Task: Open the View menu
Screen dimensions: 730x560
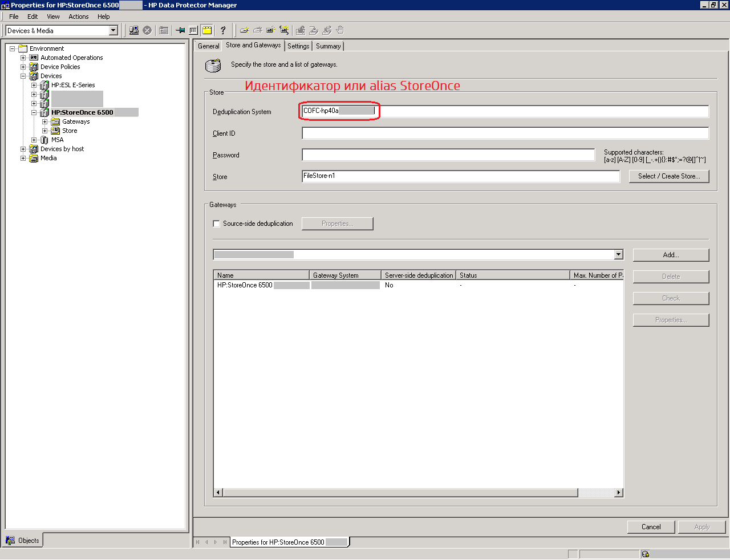Action: pos(53,17)
